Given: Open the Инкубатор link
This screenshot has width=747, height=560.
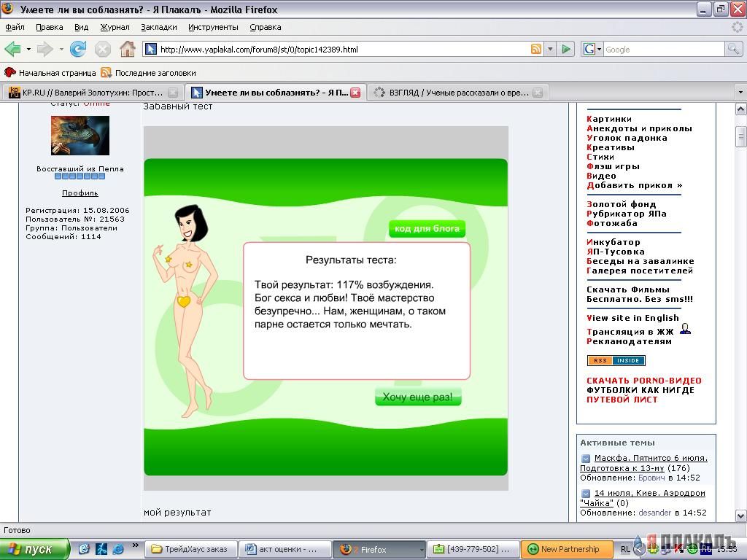Looking at the screenshot, I should pyautogui.click(x=614, y=242).
